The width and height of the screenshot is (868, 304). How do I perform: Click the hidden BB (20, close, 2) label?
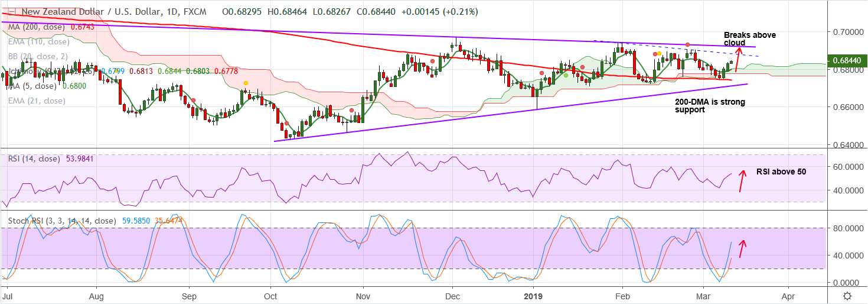point(38,57)
